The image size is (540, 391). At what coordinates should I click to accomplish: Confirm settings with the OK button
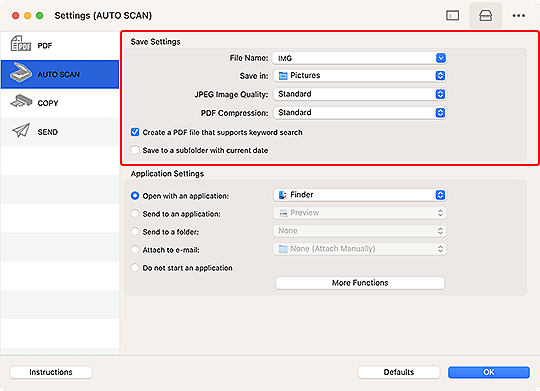click(489, 372)
